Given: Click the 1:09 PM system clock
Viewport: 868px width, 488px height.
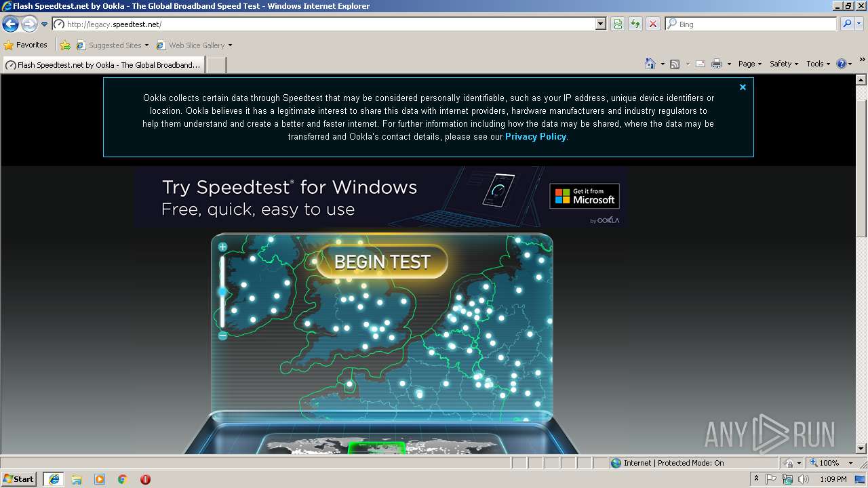Looking at the screenshot, I should [x=833, y=479].
